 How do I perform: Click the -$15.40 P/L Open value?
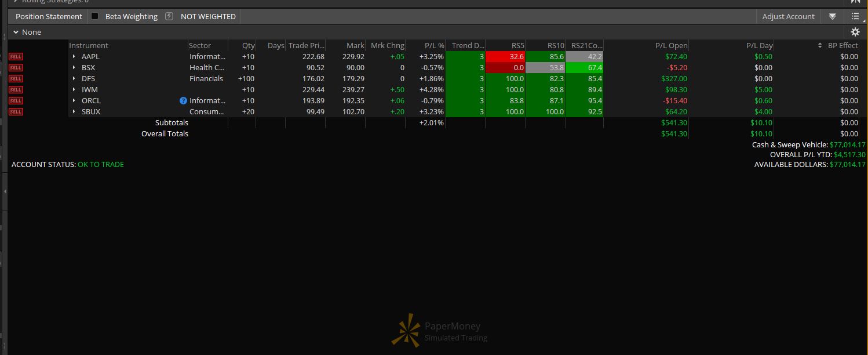676,101
